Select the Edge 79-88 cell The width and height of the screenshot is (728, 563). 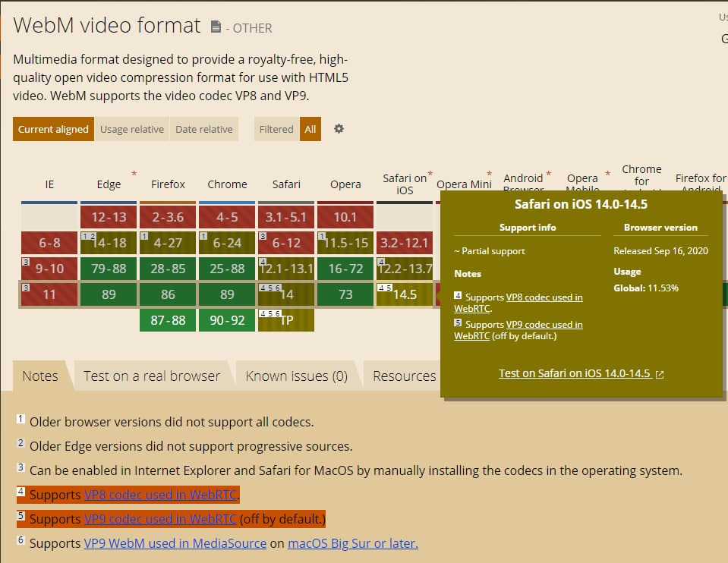[x=109, y=269]
